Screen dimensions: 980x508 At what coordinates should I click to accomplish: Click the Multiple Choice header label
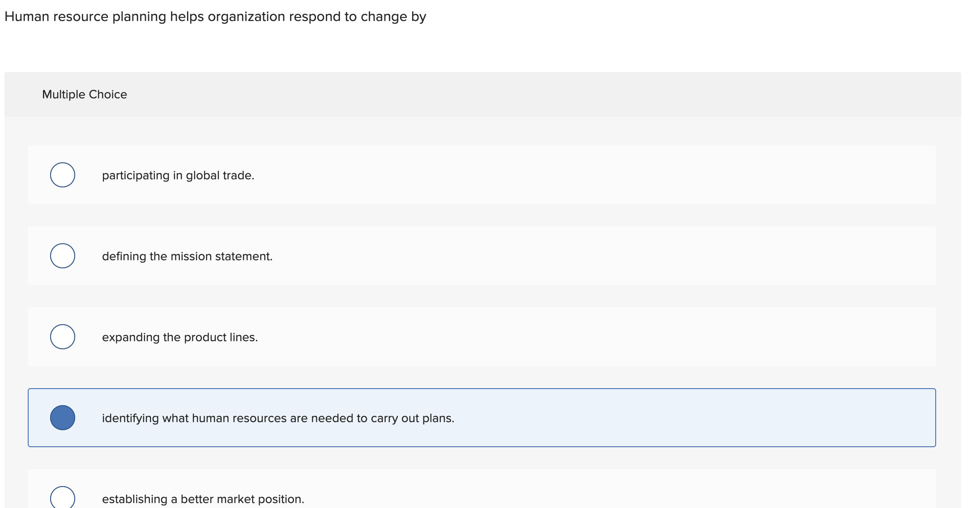click(x=85, y=94)
